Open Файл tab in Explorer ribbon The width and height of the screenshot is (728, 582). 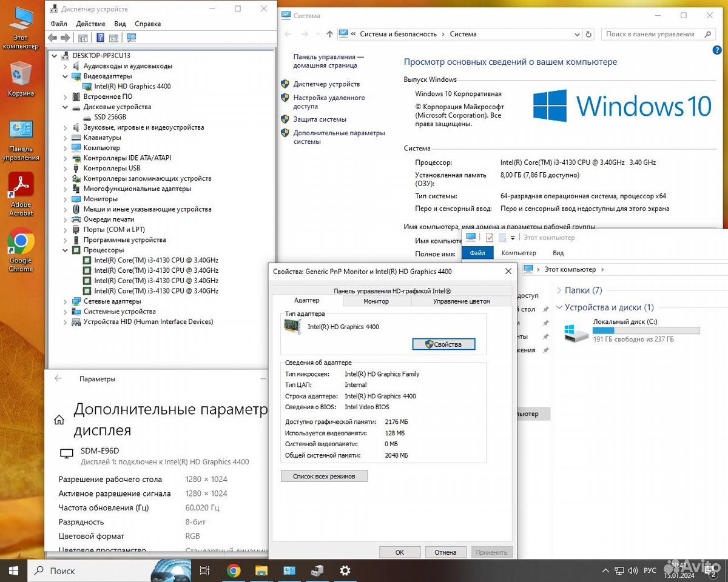[477, 253]
